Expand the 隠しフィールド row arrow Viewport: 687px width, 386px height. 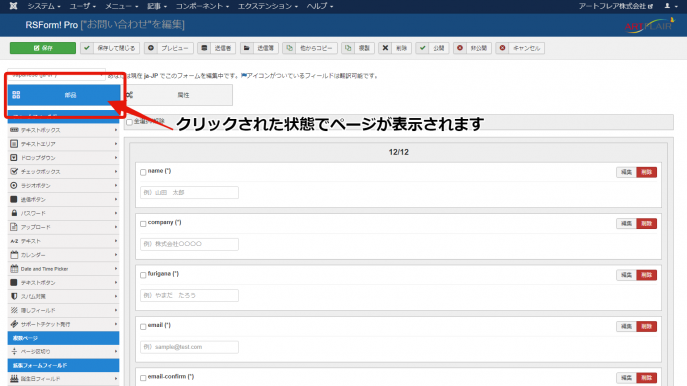(x=116, y=310)
